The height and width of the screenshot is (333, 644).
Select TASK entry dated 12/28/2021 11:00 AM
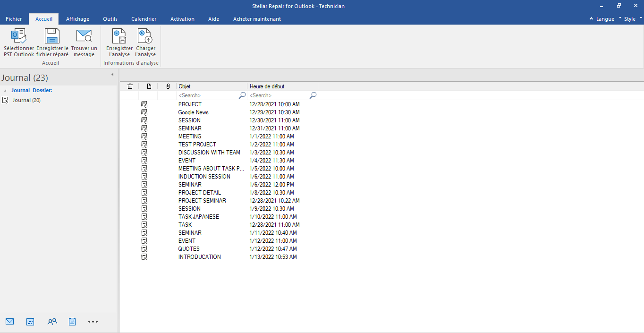(185, 225)
